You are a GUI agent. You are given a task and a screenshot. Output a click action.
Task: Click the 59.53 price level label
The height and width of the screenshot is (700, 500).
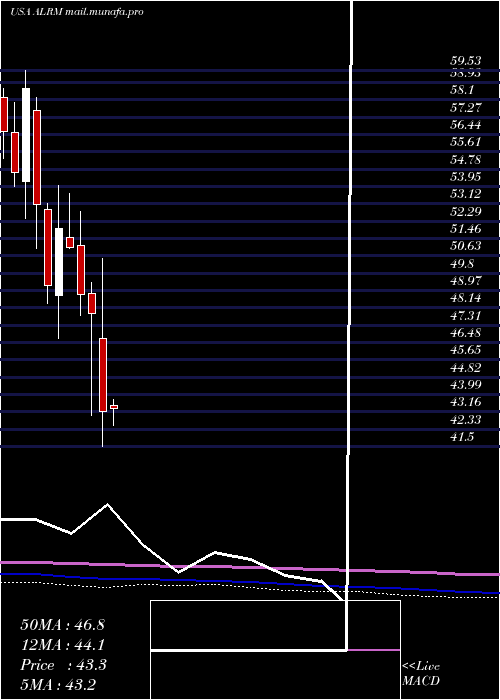pyautogui.click(x=465, y=61)
